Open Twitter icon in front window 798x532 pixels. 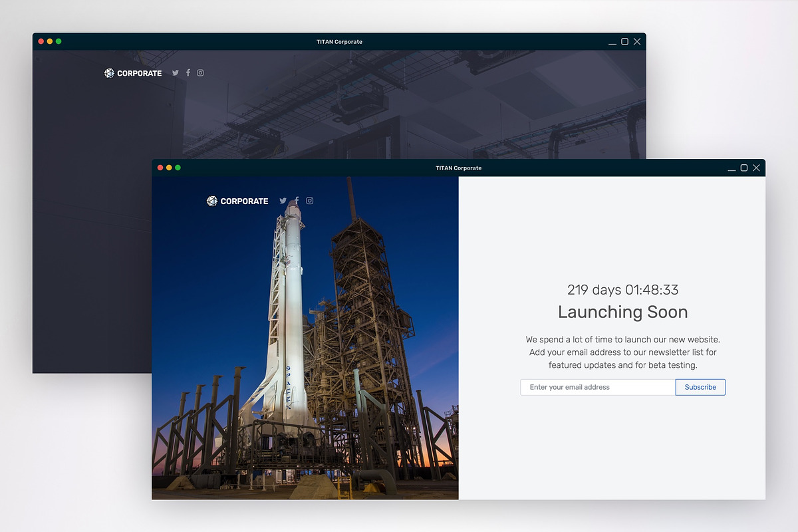tap(283, 201)
